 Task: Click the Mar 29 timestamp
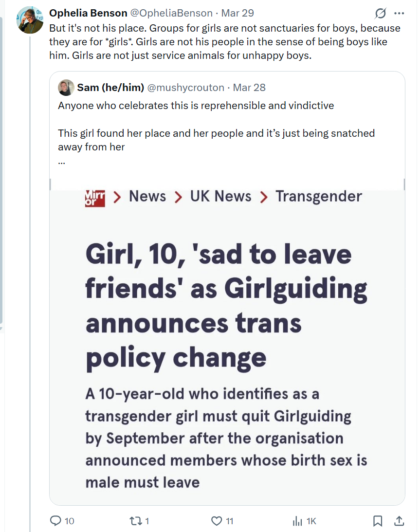237,13
